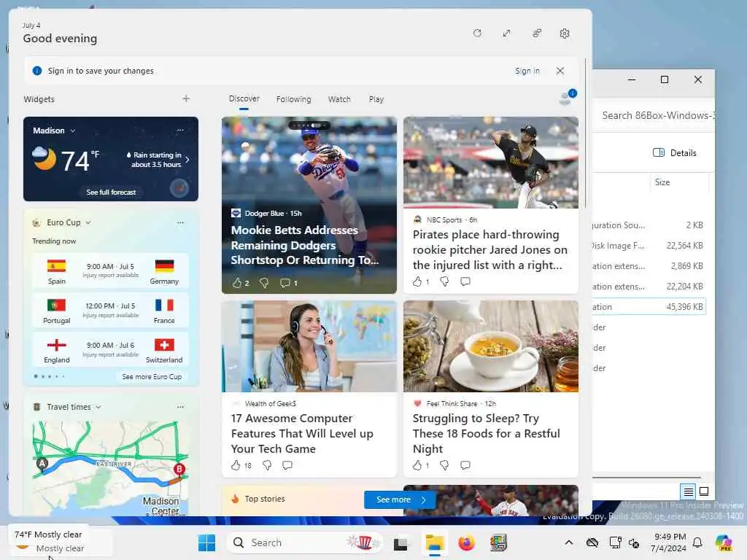Like 17 Awesome Computer Features article
Viewport: 747px width, 560px height.
(x=236, y=465)
